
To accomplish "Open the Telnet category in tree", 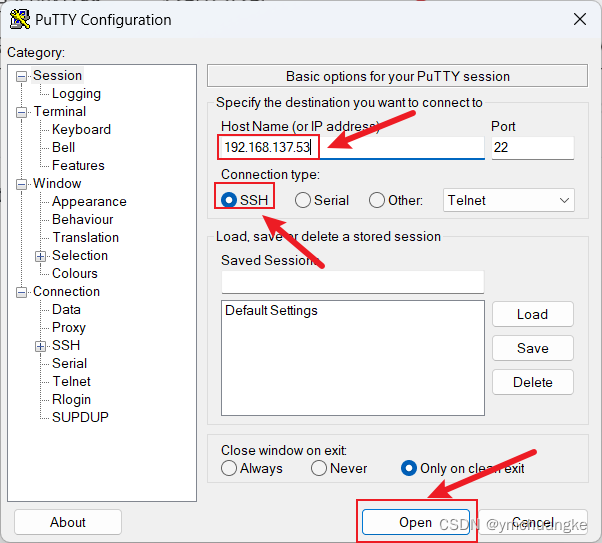I will click(71, 381).
